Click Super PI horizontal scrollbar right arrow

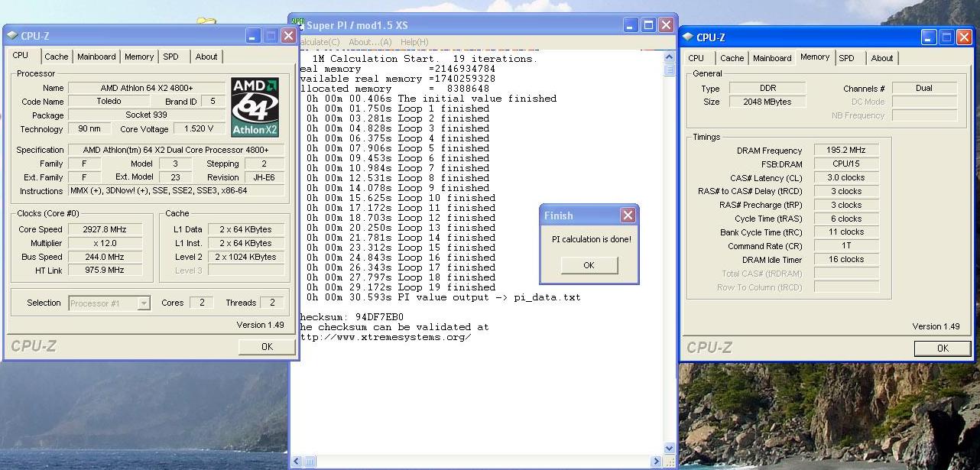click(657, 462)
